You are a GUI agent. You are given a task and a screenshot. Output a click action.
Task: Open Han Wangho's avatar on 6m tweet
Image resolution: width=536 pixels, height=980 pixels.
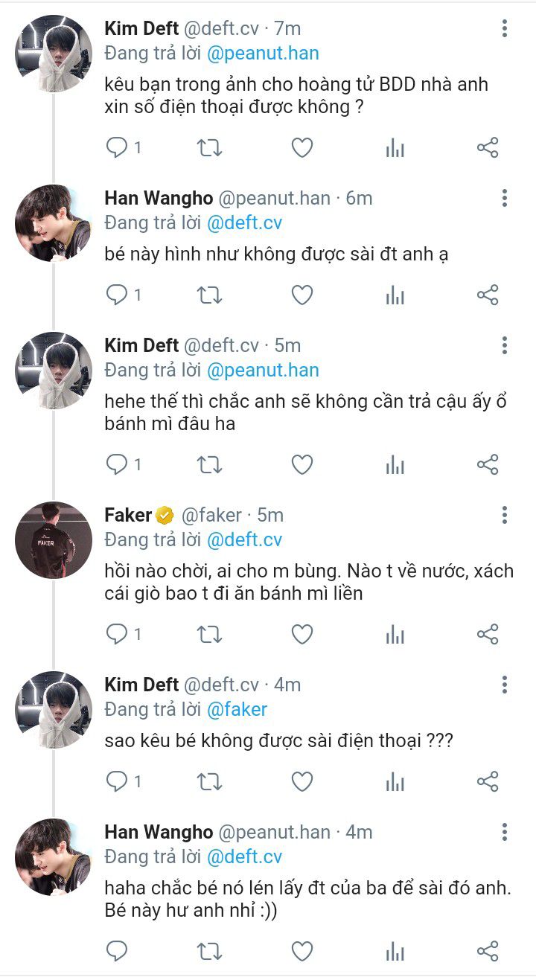54,222
